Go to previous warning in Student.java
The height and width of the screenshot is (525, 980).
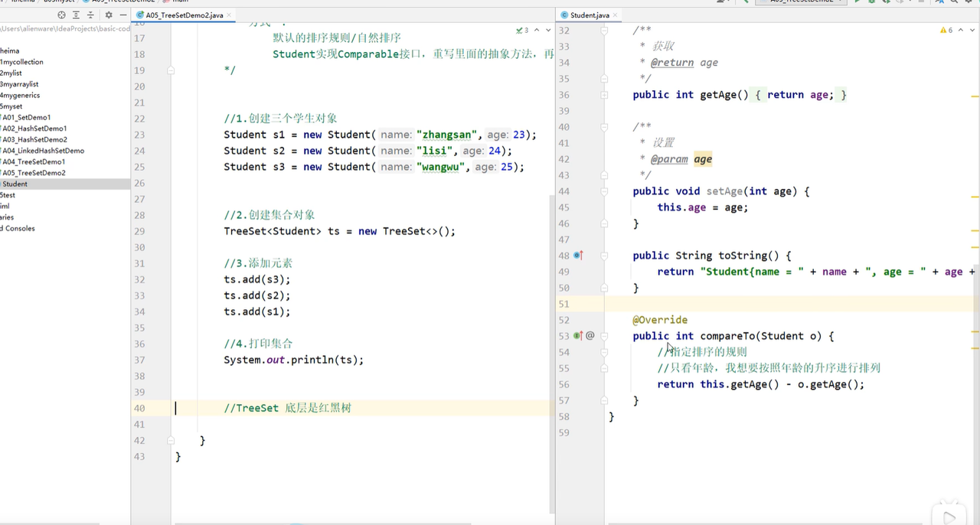[x=960, y=30]
